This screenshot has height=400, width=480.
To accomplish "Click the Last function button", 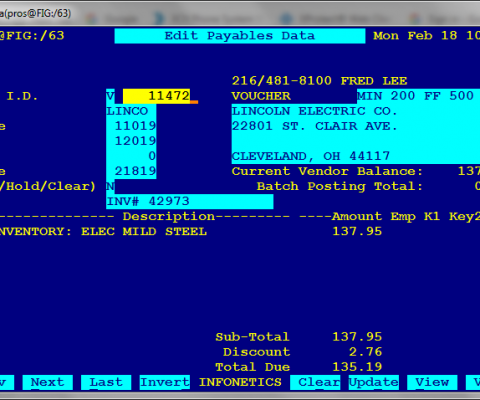I will coord(106,382).
